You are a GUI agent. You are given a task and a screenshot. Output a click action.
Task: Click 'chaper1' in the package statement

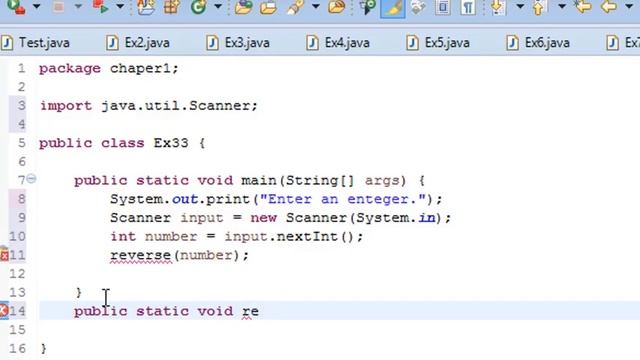(x=140, y=69)
